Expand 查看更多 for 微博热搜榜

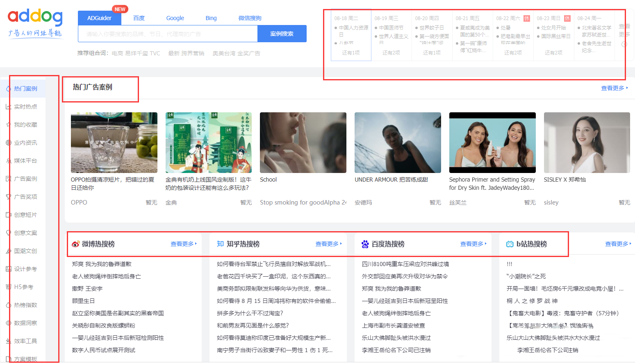[184, 244]
